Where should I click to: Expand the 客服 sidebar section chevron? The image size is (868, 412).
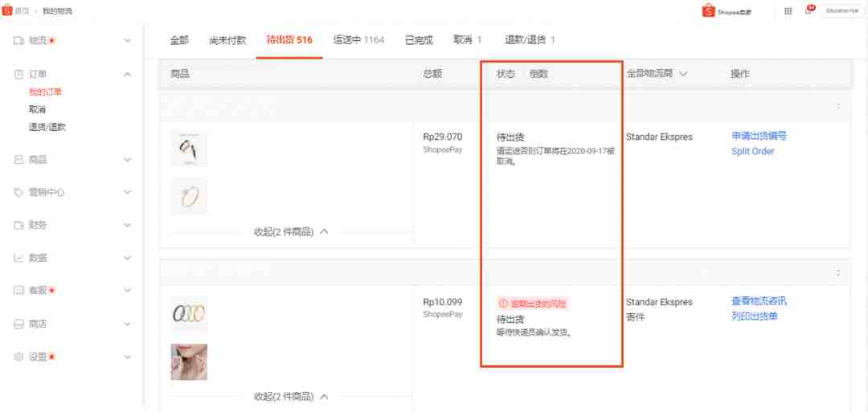pos(127,291)
